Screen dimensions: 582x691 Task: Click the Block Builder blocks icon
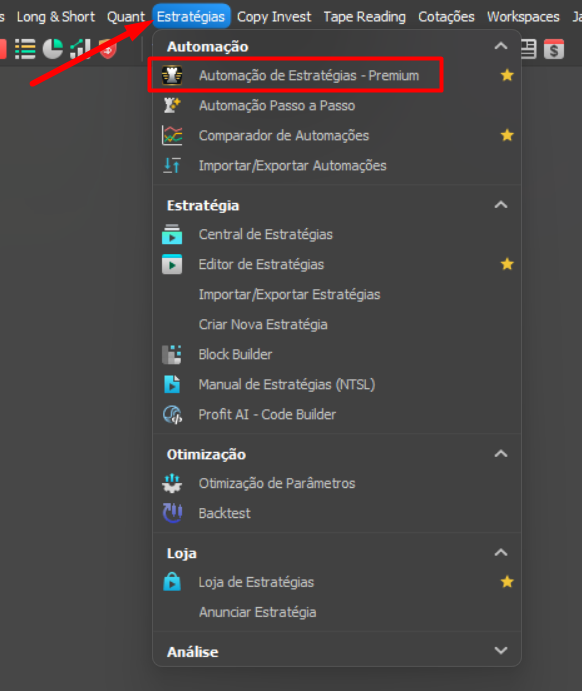click(172, 354)
